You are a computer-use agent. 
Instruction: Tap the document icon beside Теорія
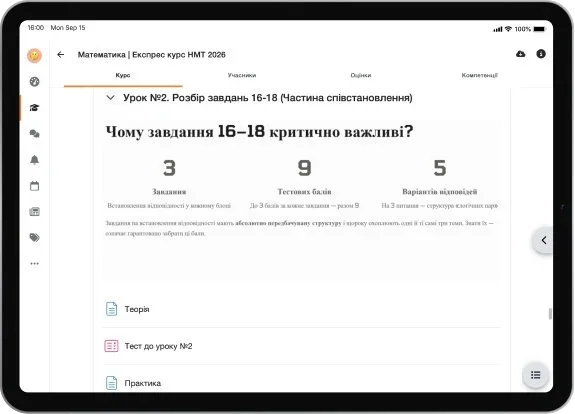tap(111, 309)
